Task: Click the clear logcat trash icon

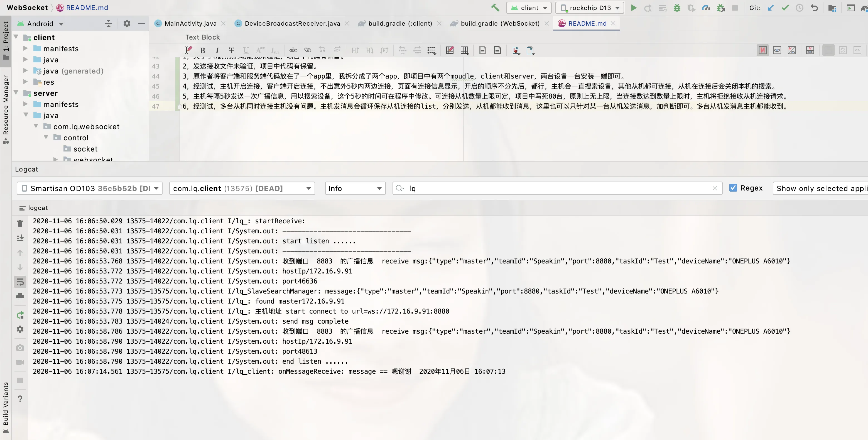Action: [20, 224]
